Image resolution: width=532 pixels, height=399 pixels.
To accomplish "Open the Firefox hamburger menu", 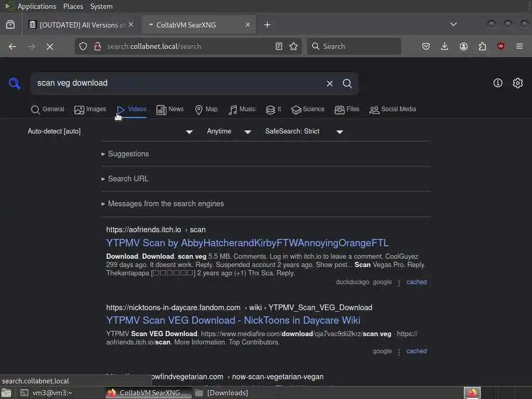I will [x=520, y=46].
